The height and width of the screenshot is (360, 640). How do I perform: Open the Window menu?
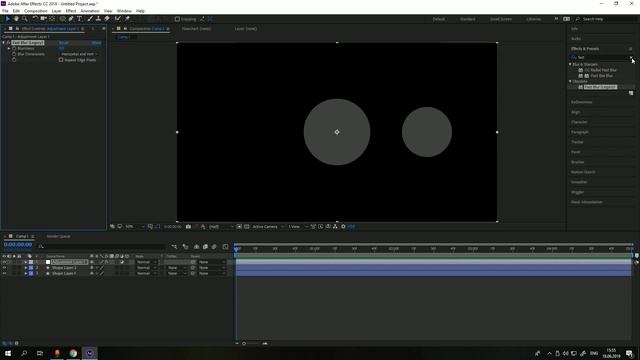point(124,11)
